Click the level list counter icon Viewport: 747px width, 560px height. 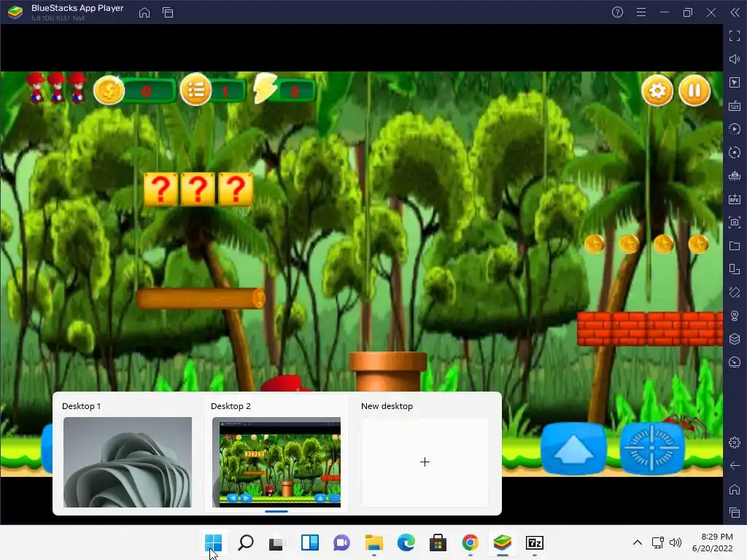pos(196,90)
